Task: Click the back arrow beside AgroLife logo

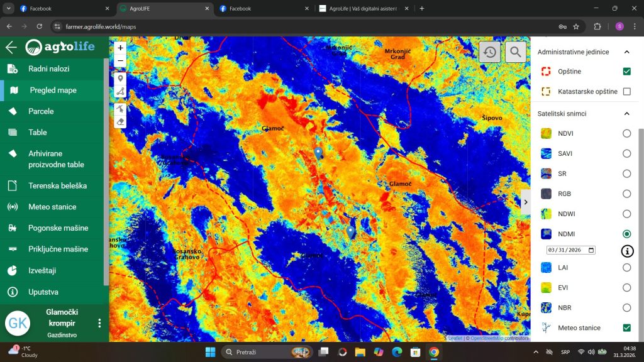Action: point(11,48)
